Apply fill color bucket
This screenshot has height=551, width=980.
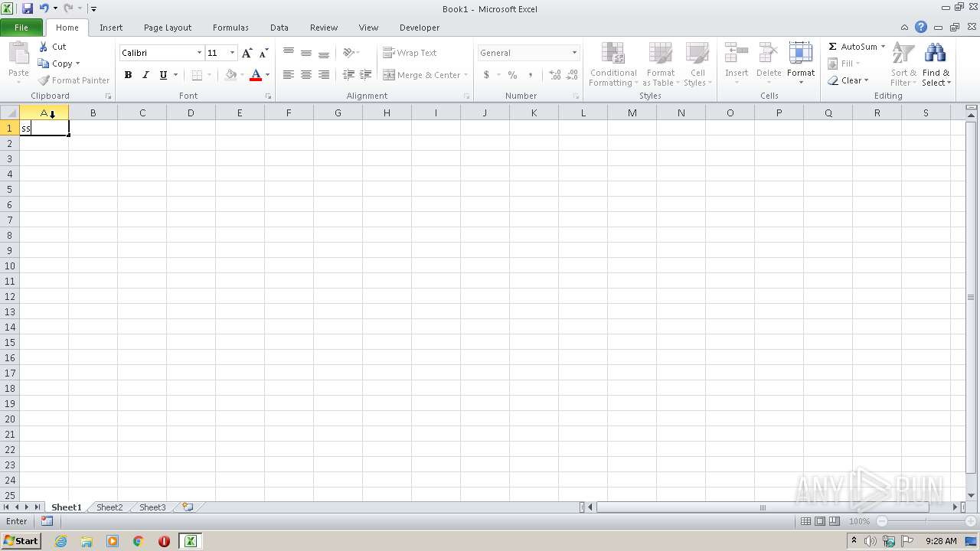point(230,75)
